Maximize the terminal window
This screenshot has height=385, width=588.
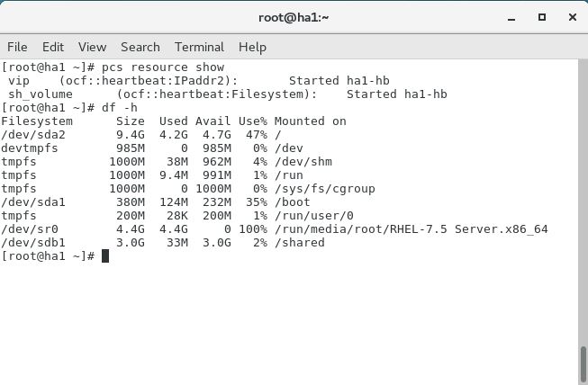click(x=542, y=17)
